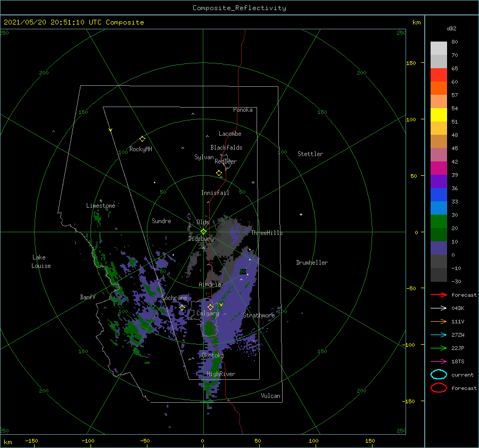Pick the 65 dBZ red color swatch
Screen dimensions: 479x448
point(439,75)
